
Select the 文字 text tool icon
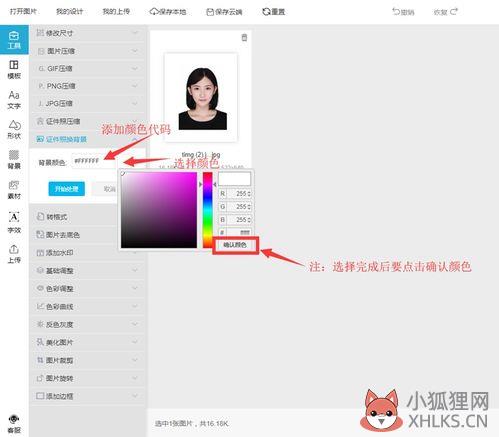click(14, 100)
